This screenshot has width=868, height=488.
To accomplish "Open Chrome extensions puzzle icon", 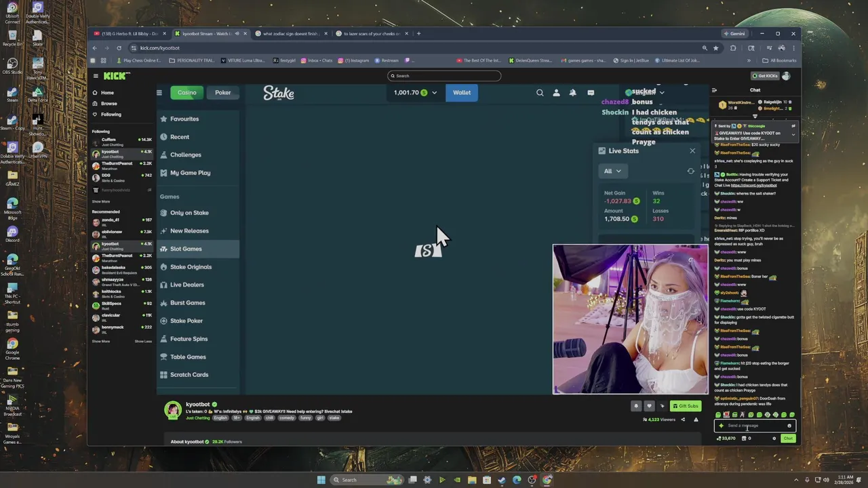I will (733, 48).
